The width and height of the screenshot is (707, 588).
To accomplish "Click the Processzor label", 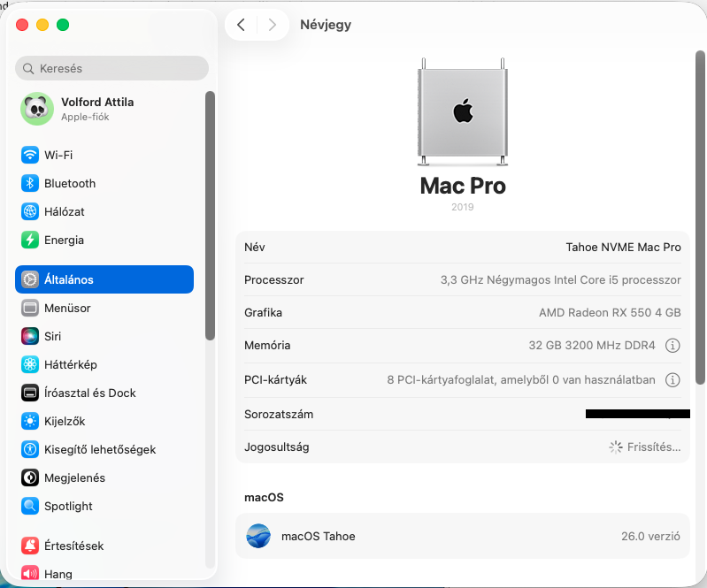I will coord(273,279).
